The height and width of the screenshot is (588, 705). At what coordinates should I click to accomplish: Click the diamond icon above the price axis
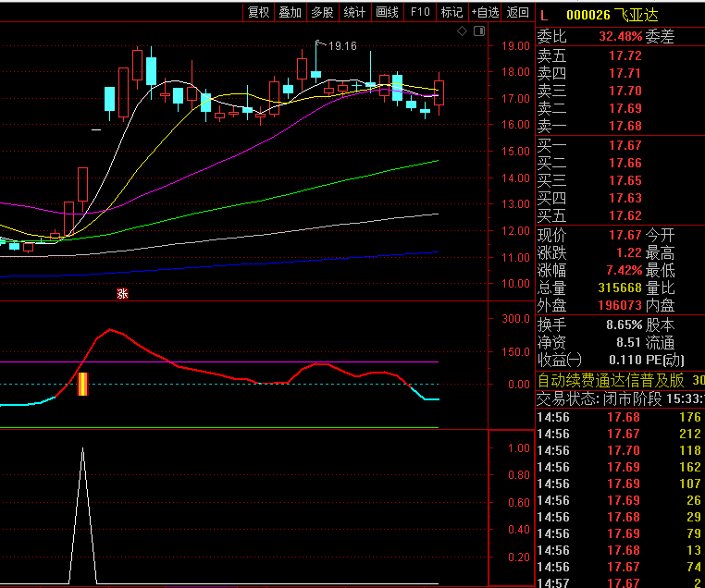click(463, 31)
